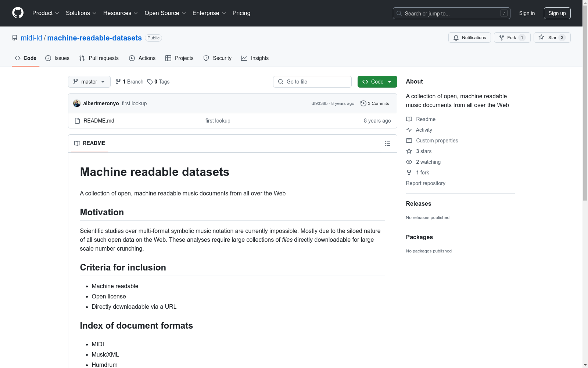View the 0 Tags list

click(x=158, y=82)
